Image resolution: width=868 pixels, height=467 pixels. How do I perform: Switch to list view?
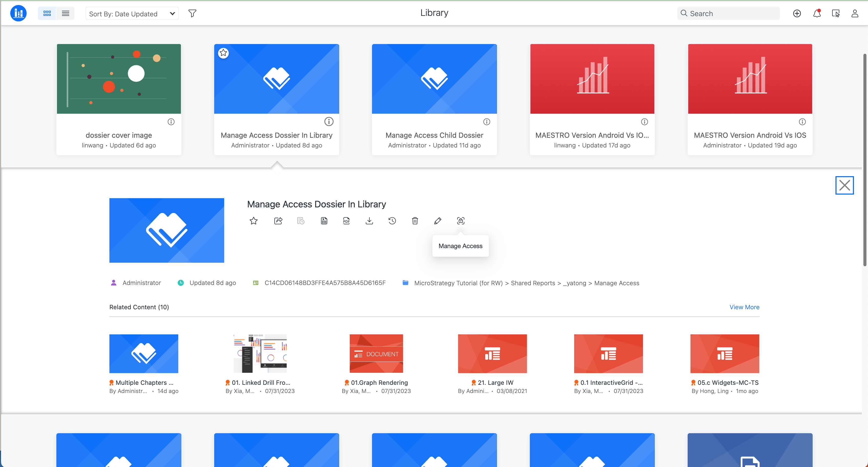click(x=65, y=14)
